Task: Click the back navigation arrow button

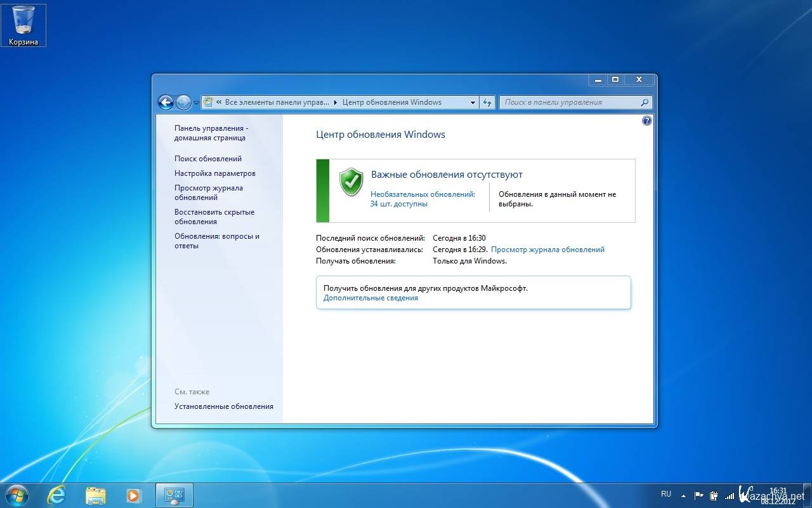Action: pos(166,102)
